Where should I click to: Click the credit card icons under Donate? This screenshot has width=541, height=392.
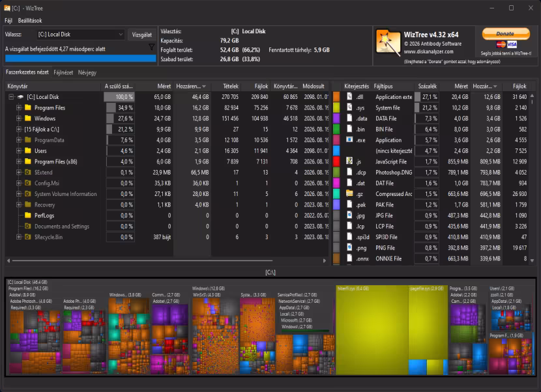[506, 44]
